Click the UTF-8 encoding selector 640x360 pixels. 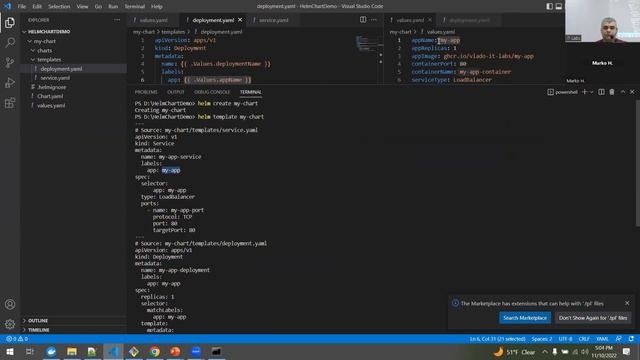point(565,339)
